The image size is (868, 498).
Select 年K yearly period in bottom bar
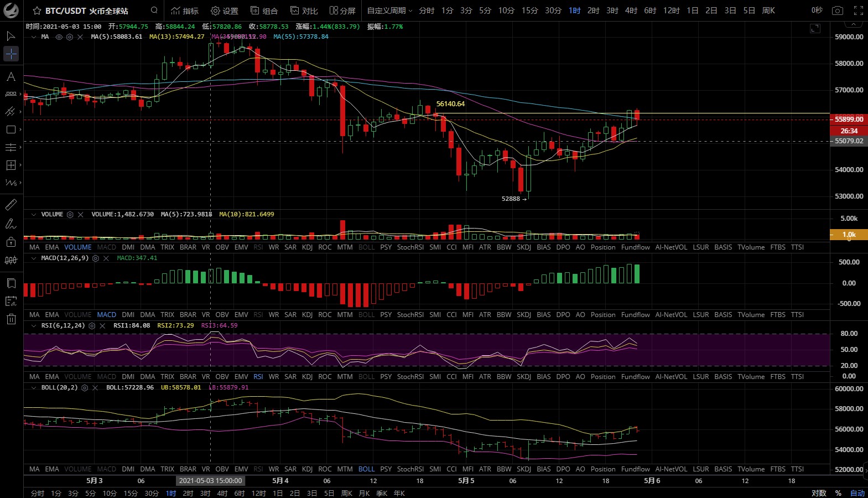click(399, 493)
